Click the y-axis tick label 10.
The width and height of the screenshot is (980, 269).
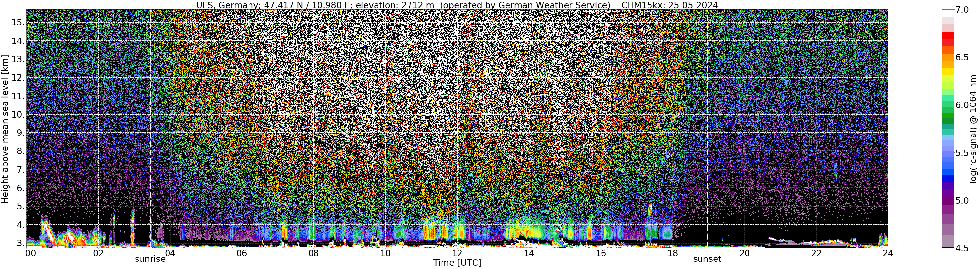[18, 115]
